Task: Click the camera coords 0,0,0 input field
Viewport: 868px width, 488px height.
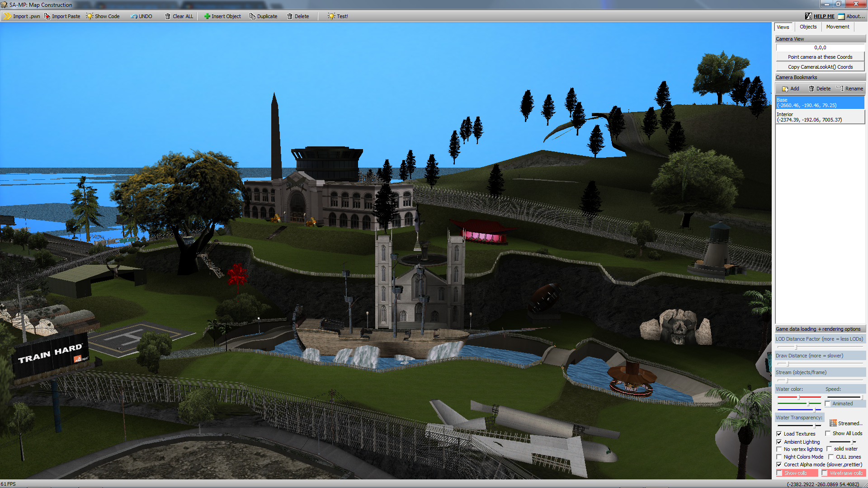Action: point(820,47)
